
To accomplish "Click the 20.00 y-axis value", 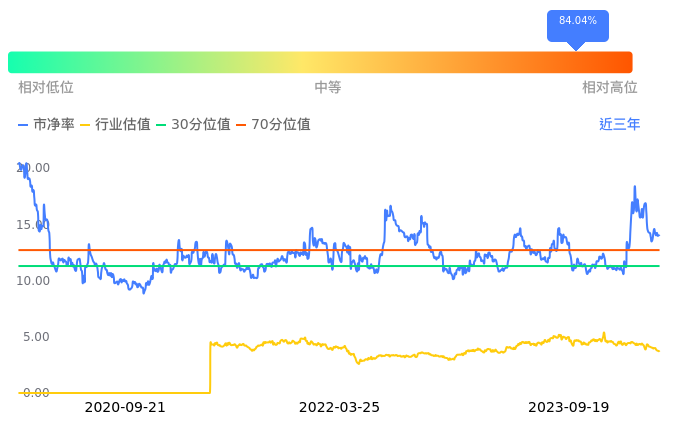I will click(34, 168).
